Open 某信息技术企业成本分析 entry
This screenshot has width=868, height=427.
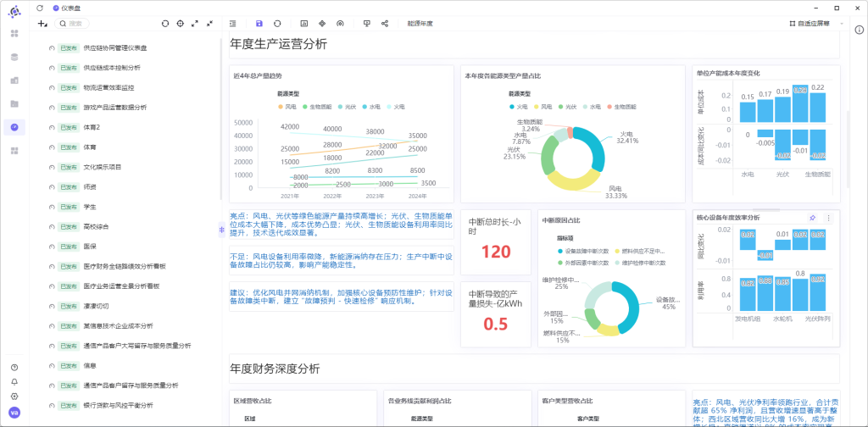coord(118,326)
